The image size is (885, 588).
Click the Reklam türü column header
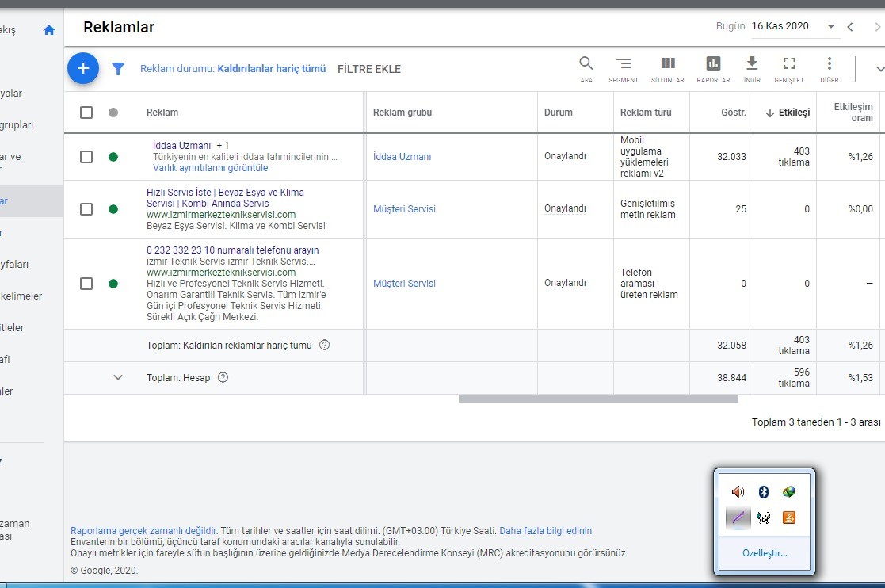click(x=646, y=113)
